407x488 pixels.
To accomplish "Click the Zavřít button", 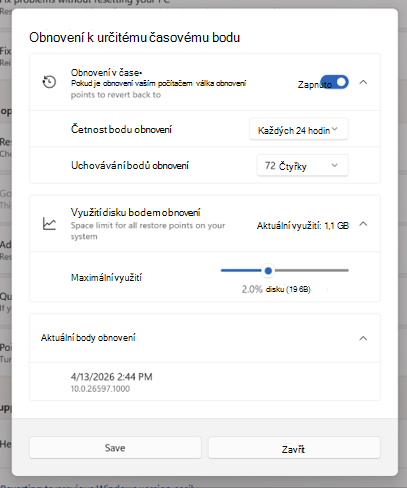I will 294,448.
